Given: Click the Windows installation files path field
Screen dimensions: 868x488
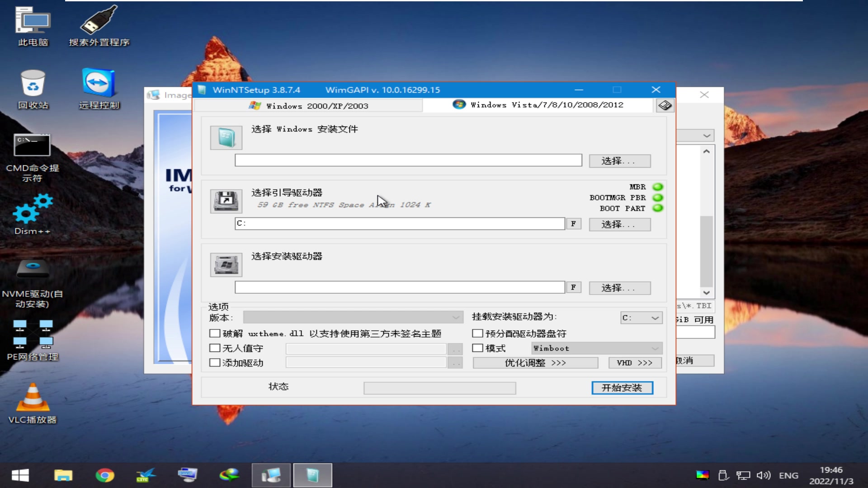Looking at the screenshot, I should (408, 160).
